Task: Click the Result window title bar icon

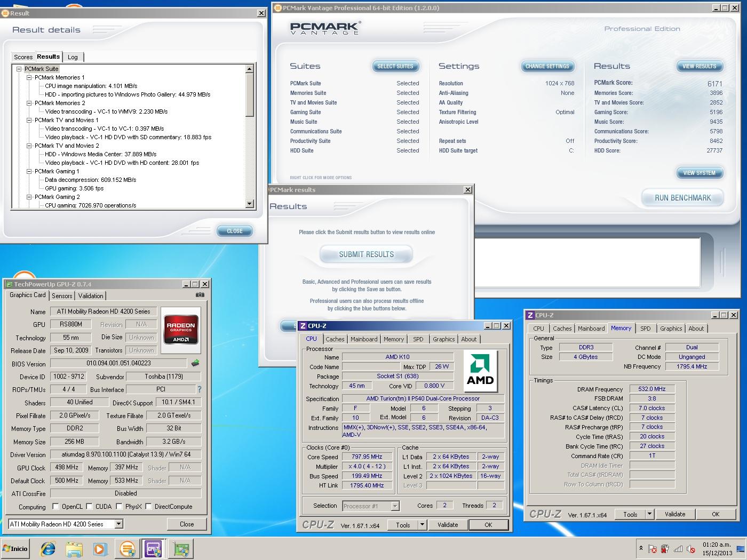Action: 6,13
